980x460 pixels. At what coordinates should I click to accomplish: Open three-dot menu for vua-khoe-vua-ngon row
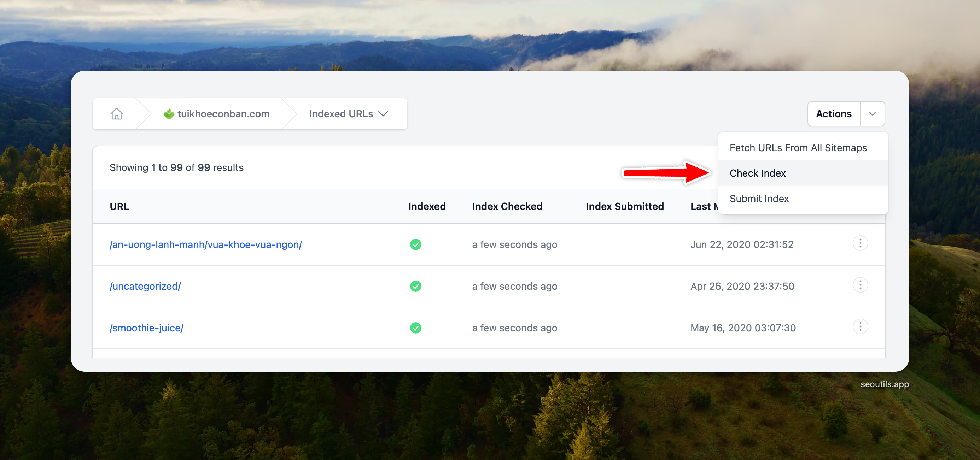click(860, 243)
